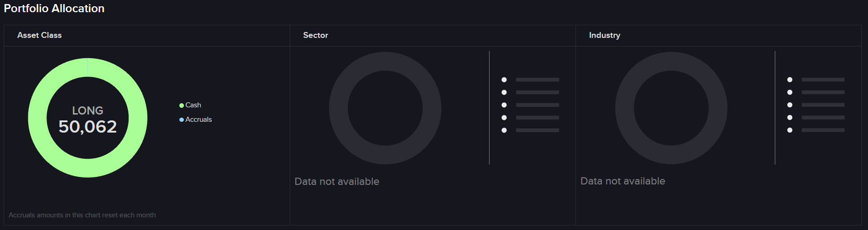Click last placeholder legend dot in Sector
The height and width of the screenshot is (230, 868).
pyautogui.click(x=504, y=130)
